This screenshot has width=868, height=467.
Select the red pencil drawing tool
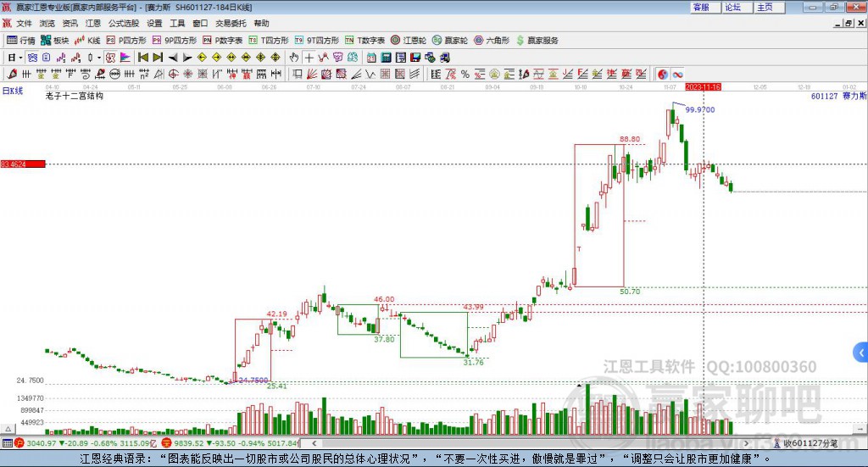[12, 74]
